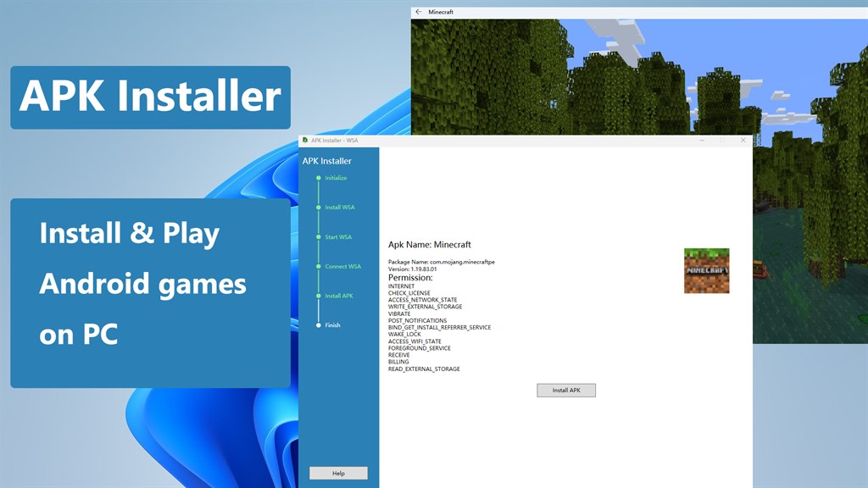Click the VIBRATE permission entry
This screenshot has height=488, width=868.
coord(399,313)
